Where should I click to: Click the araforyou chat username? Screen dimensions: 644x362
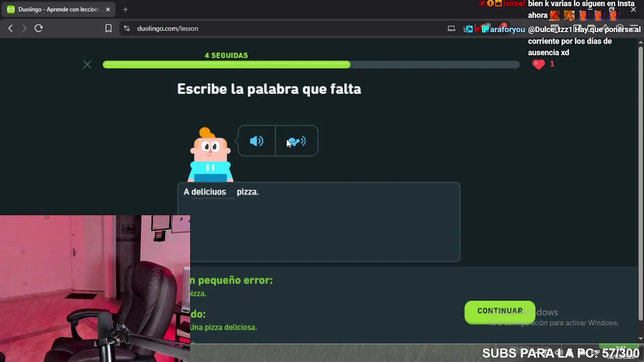tap(507, 30)
